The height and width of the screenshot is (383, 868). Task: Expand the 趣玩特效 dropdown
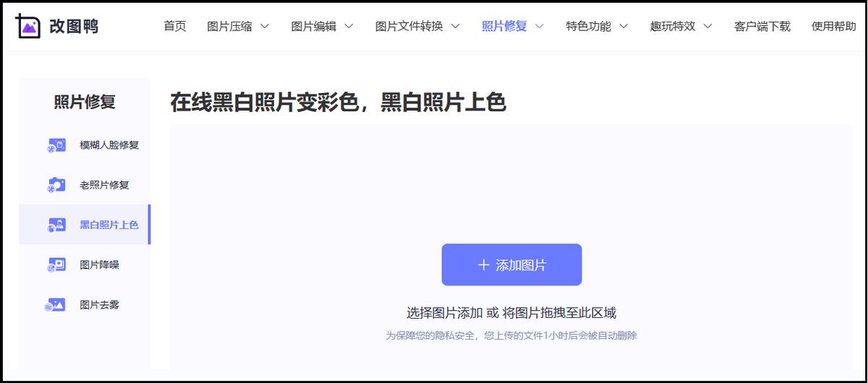(x=707, y=27)
